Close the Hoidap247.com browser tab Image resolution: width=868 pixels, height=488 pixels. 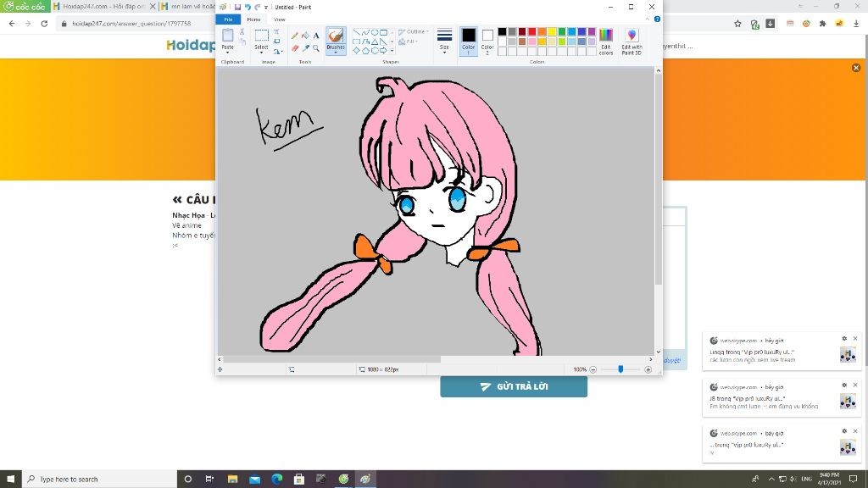[x=153, y=7]
